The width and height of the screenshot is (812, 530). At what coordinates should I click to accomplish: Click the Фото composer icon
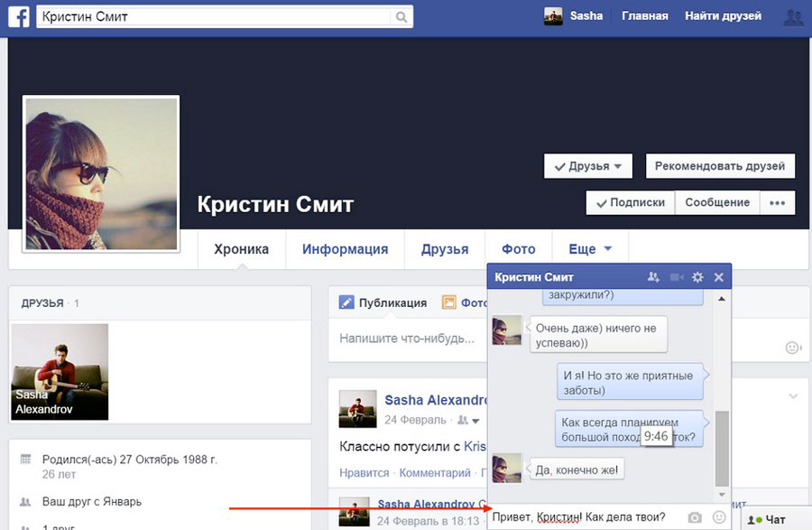click(448, 302)
